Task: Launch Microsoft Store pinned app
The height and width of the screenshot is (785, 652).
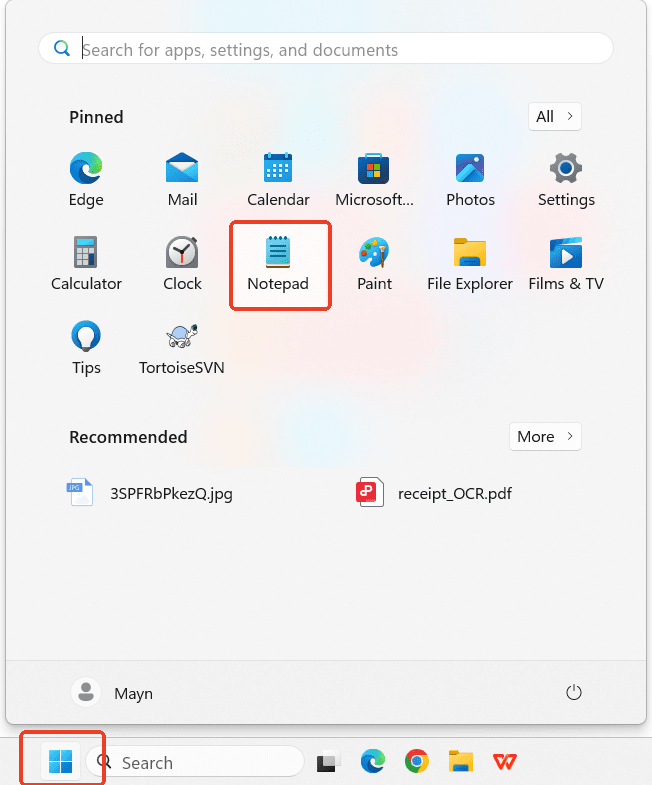Action: coord(374,179)
